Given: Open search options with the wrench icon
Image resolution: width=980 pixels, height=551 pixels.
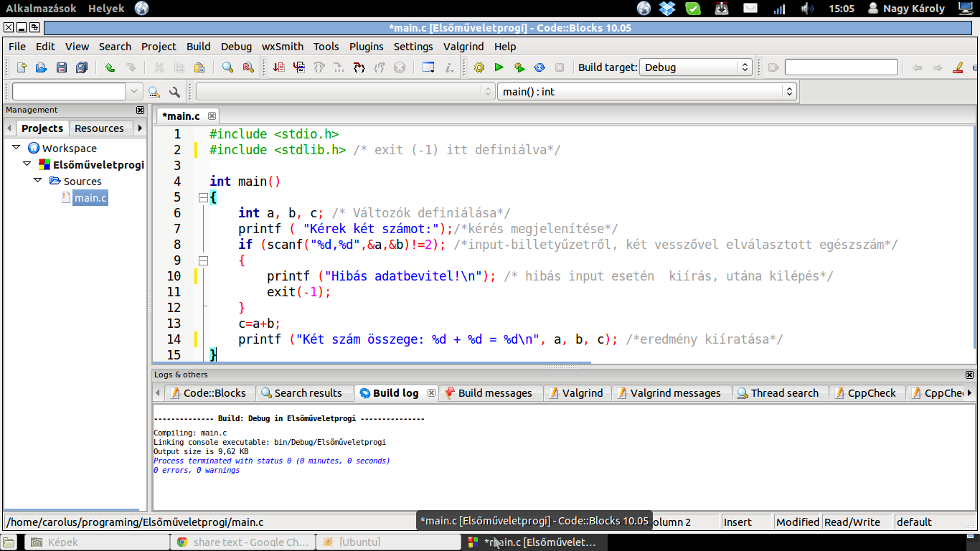Looking at the screenshot, I should (x=174, y=92).
